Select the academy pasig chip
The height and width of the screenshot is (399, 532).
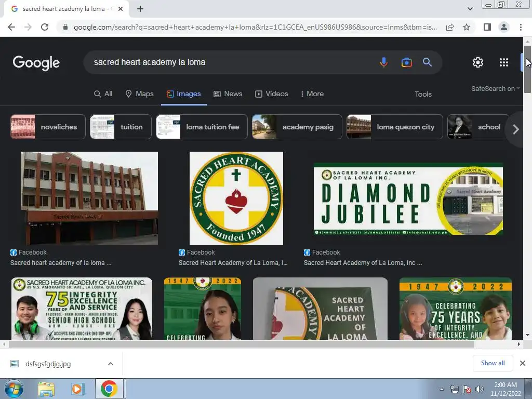(x=297, y=127)
